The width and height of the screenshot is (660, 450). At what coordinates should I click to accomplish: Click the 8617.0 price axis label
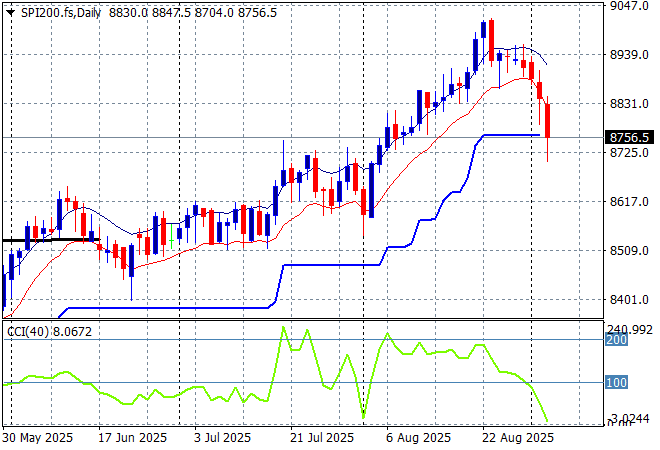tap(629, 202)
